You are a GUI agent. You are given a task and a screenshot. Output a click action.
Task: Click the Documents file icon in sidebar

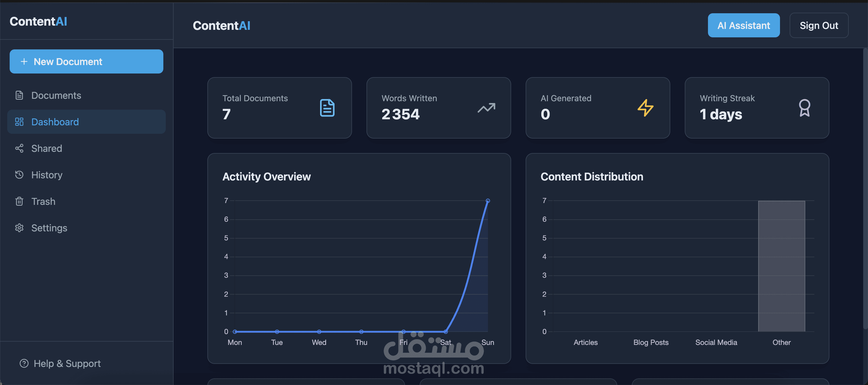pyautogui.click(x=19, y=95)
